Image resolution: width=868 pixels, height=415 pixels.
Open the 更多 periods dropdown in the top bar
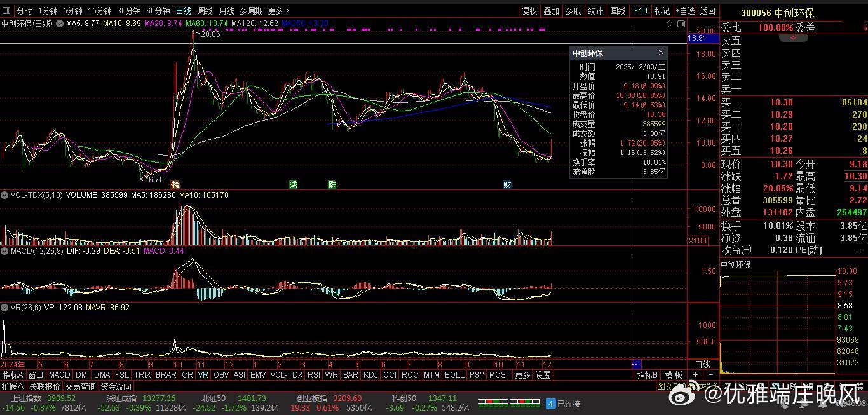coord(278,11)
